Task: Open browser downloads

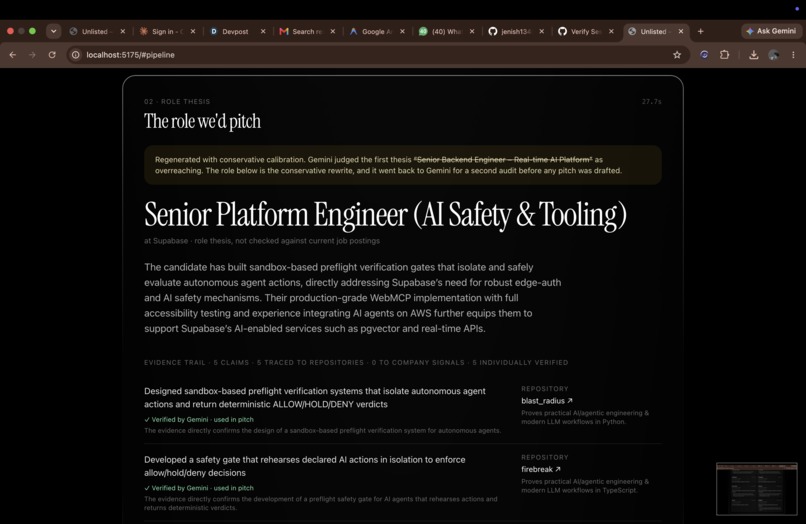Action: 754,55
